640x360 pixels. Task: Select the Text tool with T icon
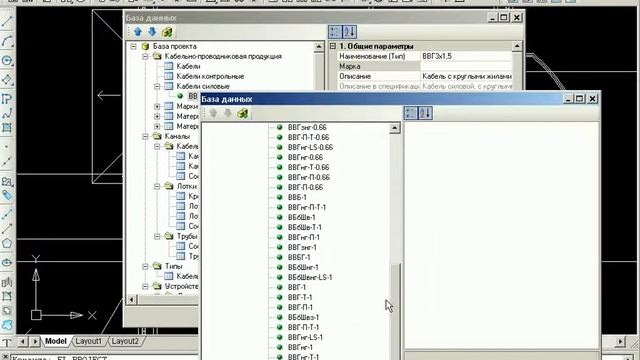coord(7,342)
